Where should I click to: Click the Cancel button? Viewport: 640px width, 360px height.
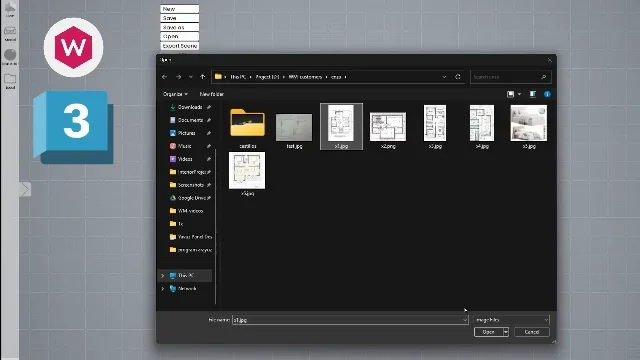(532, 332)
